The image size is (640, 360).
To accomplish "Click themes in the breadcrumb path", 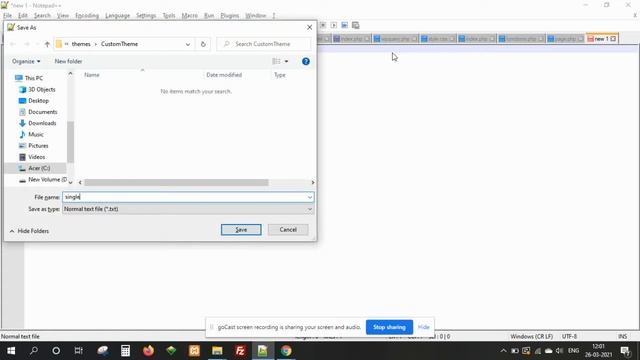I will 81,44.
